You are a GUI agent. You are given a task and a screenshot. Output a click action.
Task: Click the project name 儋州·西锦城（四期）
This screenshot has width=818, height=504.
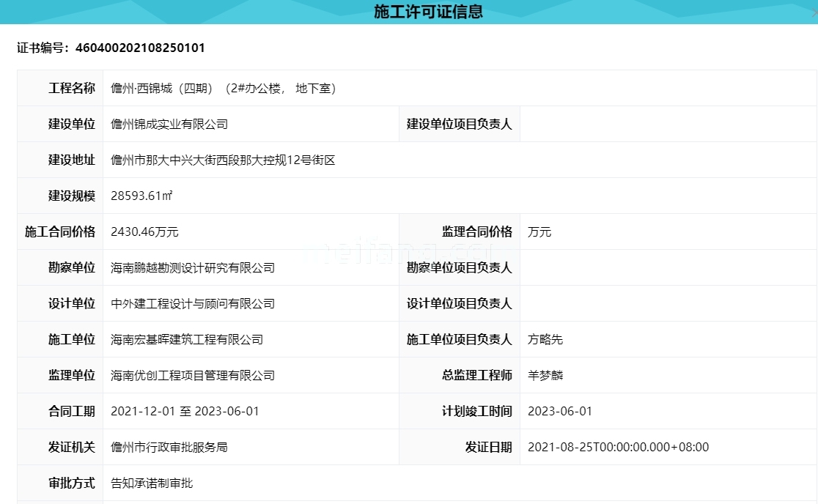click(221, 88)
